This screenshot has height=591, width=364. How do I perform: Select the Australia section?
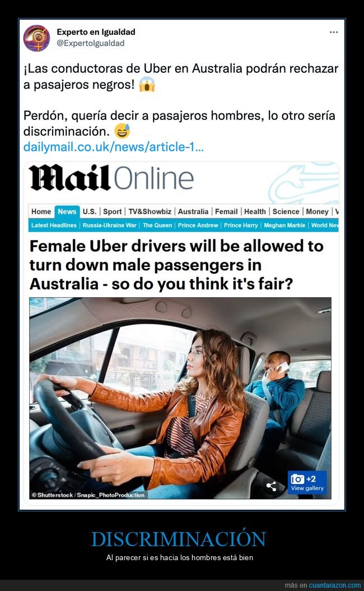[x=193, y=211]
